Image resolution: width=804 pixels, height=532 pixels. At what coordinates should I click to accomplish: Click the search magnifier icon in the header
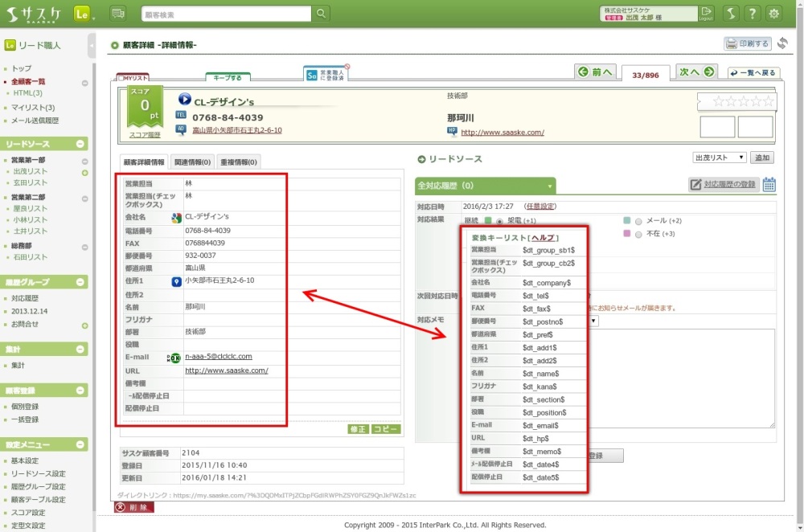[x=321, y=14]
